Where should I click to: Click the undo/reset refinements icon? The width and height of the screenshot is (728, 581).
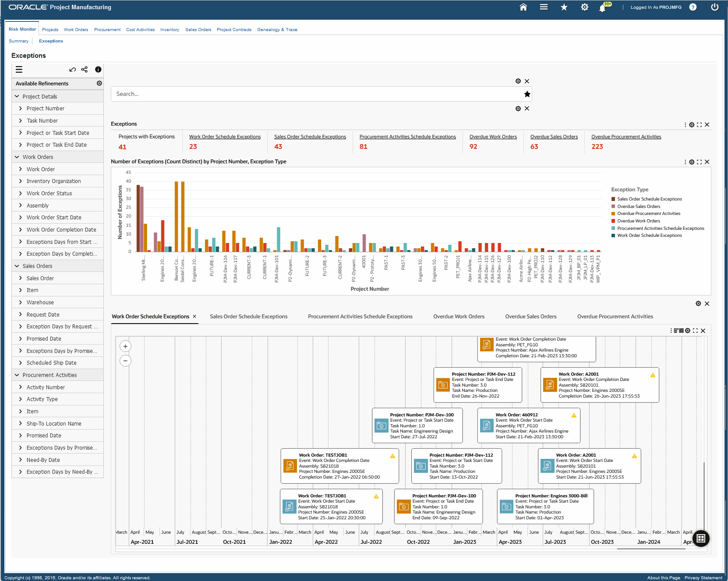point(72,69)
